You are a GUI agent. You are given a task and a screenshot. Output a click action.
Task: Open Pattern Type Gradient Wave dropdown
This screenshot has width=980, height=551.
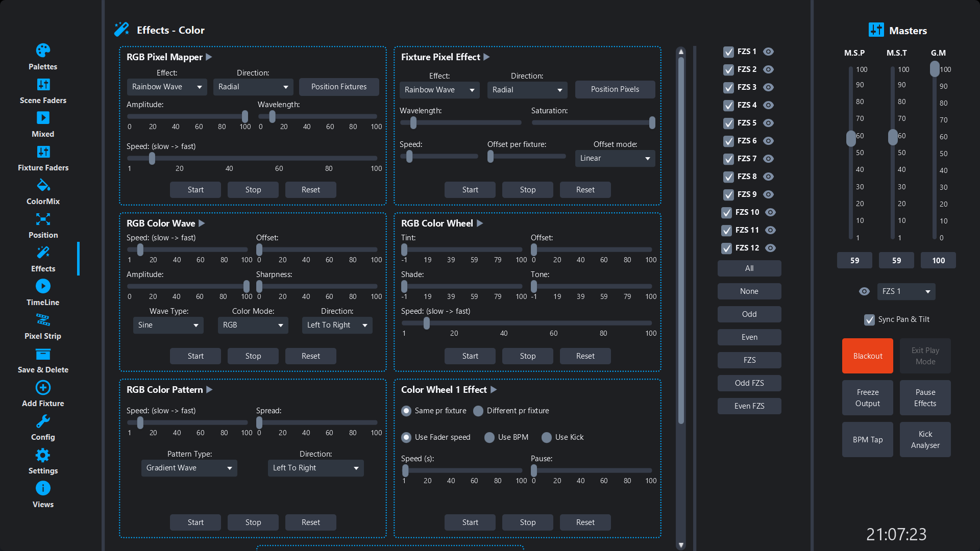coord(189,468)
